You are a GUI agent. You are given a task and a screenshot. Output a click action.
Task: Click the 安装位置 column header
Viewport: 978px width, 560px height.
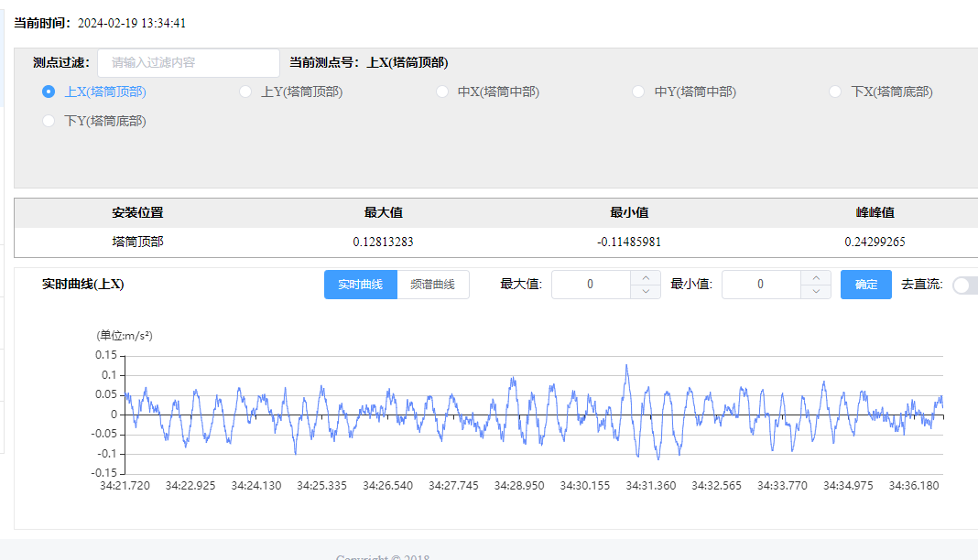pos(138,212)
